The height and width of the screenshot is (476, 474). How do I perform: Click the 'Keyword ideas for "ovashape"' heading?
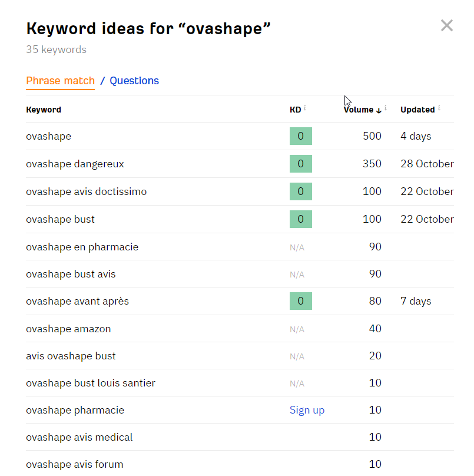[x=148, y=29]
